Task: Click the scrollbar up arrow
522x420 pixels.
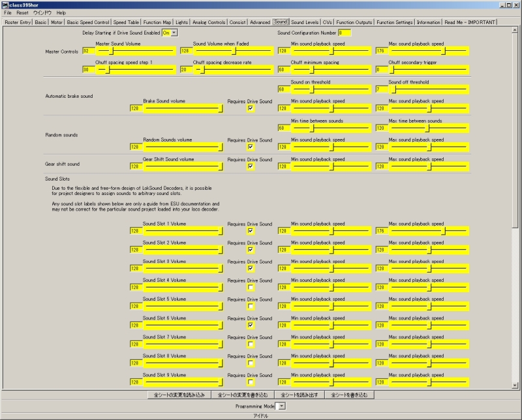Action: 515,30
